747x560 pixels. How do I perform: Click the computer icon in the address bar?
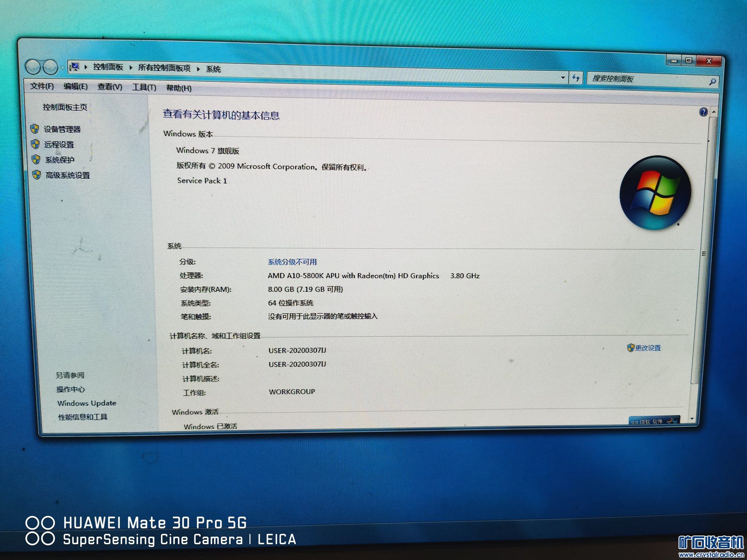point(74,67)
